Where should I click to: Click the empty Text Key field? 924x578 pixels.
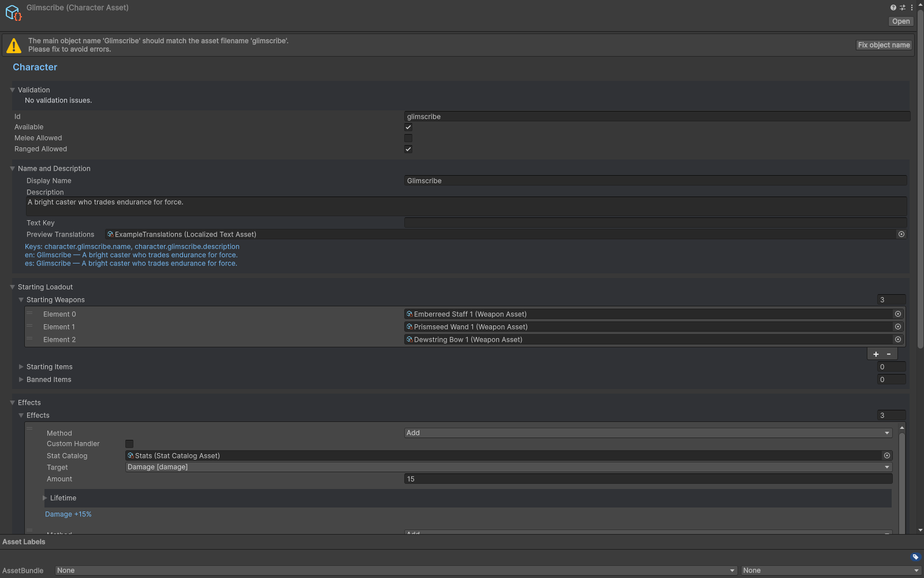click(x=655, y=223)
